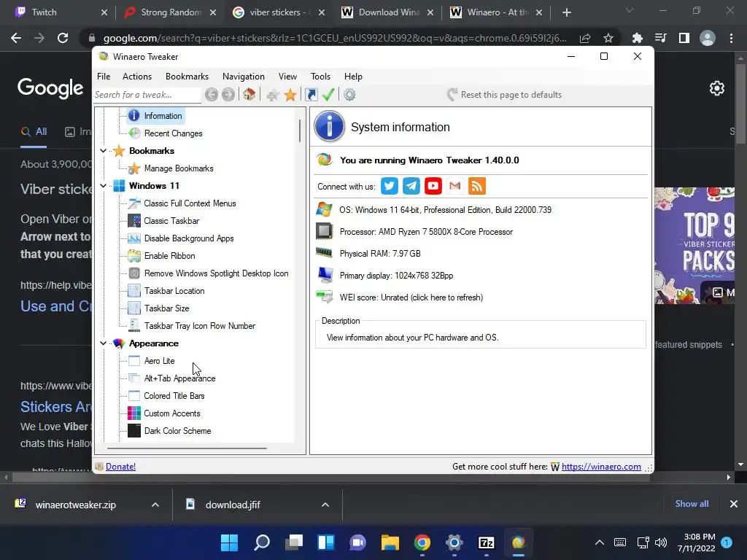Click the Processor chip icon
The image size is (747, 560).
coord(325,231)
